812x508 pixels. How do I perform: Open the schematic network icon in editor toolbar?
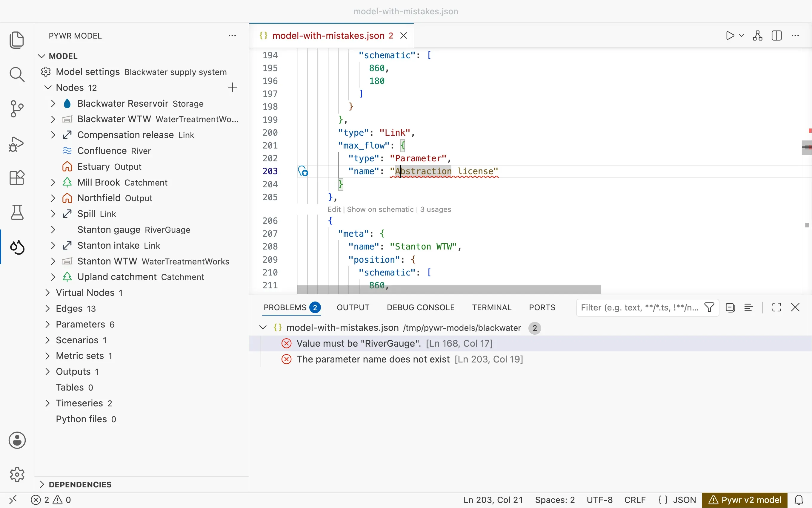(758, 36)
